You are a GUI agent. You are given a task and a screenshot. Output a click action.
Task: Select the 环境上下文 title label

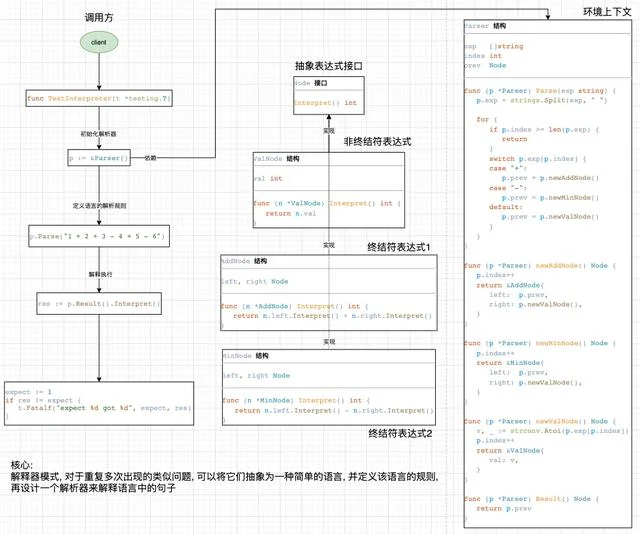point(607,12)
